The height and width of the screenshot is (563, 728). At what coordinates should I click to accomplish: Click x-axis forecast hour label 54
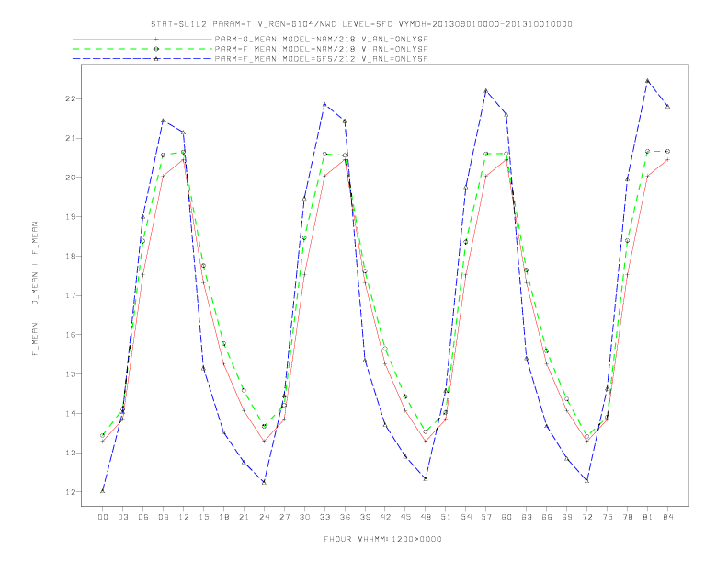pyautogui.click(x=466, y=517)
